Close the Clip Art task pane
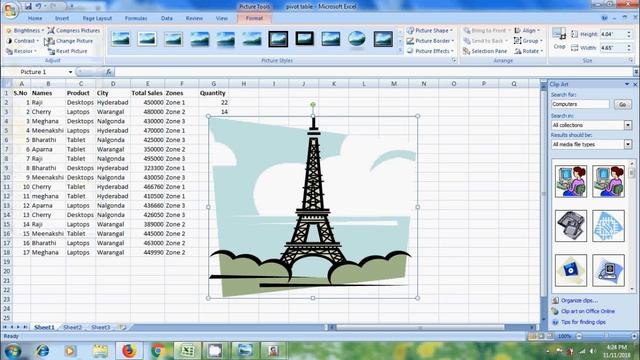This screenshot has width=640, height=360. tap(635, 84)
